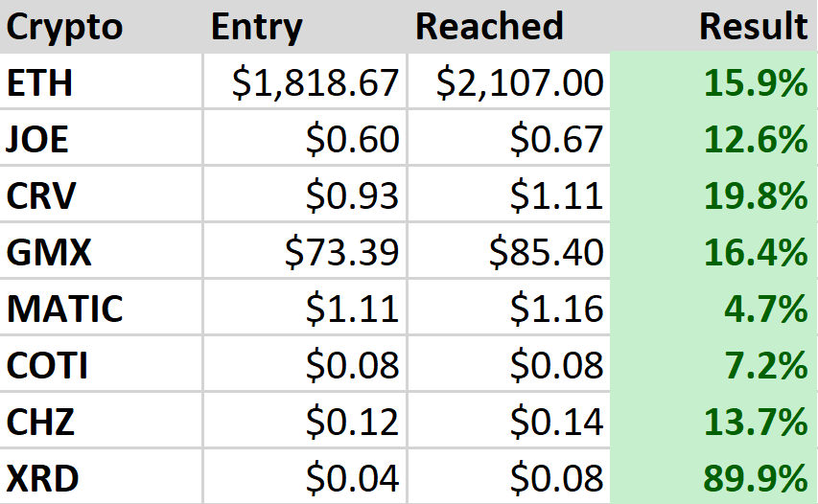Click ETH entry price $1,818.67
The width and height of the screenshot is (818, 504).
[x=315, y=83]
